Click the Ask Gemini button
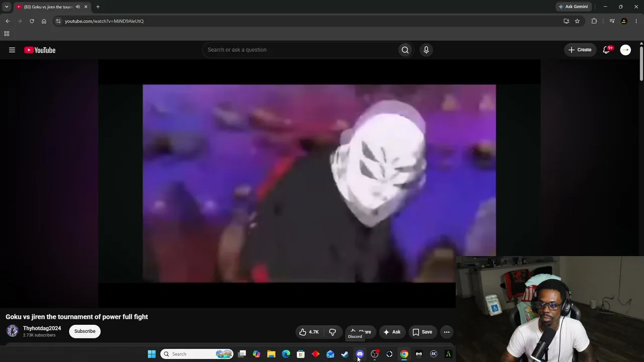The image size is (644, 362). pos(573,7)
